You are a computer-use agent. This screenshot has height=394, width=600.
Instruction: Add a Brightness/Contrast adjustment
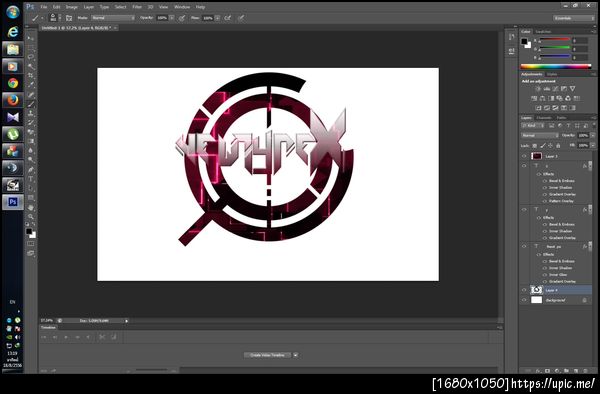538,89
